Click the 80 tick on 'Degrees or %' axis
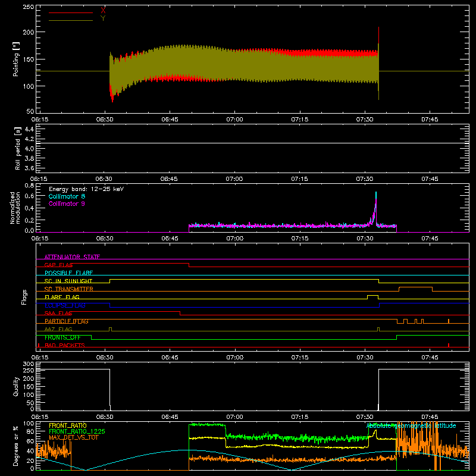The height and width of the screenshot is (476, 476). 30,431
